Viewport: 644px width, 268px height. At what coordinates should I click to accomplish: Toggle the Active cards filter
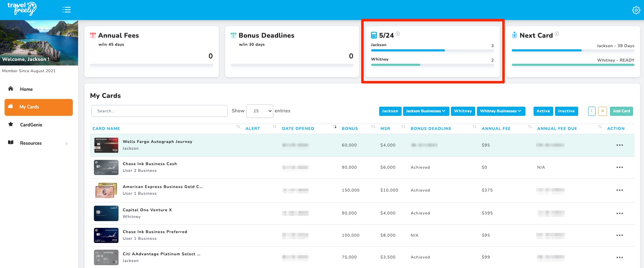[543, 111]
